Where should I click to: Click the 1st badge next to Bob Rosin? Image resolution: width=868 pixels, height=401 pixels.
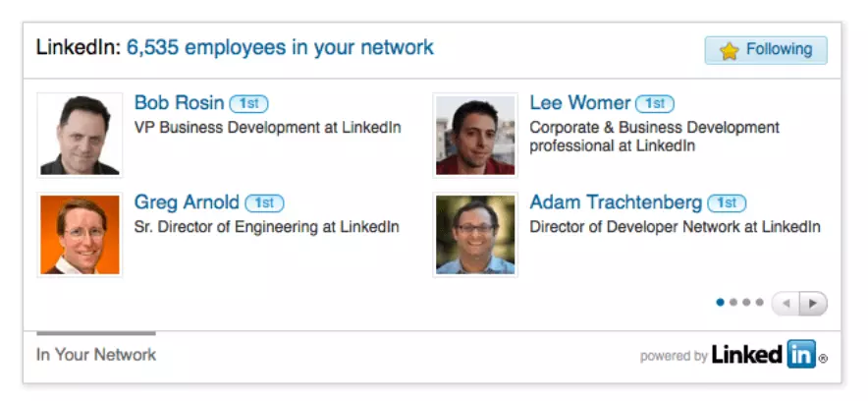(x=248, y=103)
